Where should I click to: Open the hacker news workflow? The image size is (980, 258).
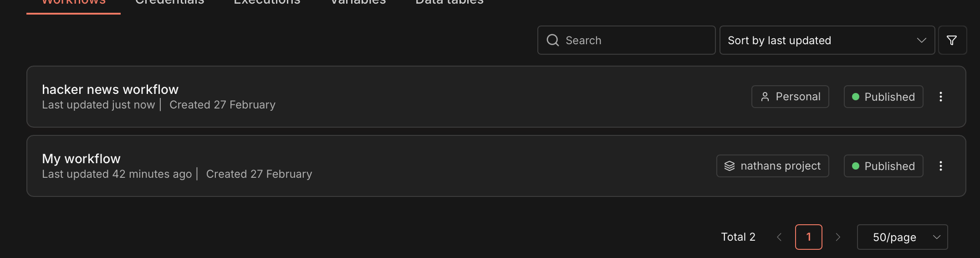110,89
